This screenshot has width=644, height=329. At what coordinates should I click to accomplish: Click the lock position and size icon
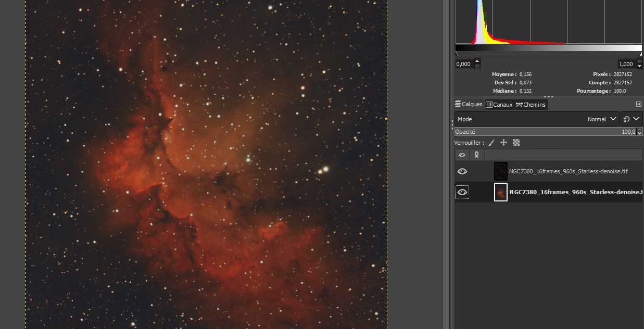point(503,143)
